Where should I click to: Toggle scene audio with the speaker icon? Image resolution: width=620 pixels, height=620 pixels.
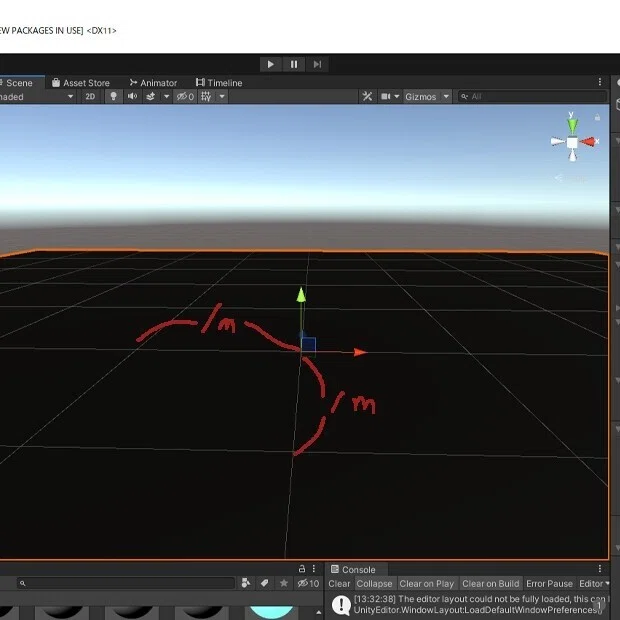point(132,96)
